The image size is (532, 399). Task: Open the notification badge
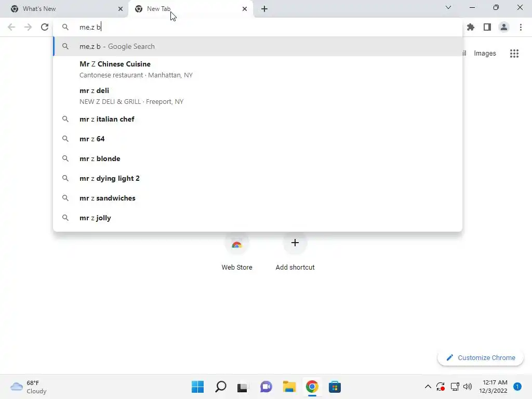click(x=517, y=387)
